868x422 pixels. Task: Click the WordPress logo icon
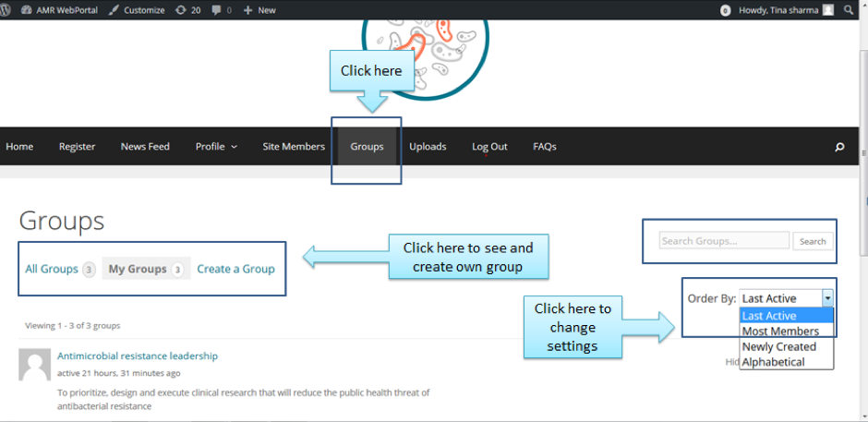coord(8,9)
